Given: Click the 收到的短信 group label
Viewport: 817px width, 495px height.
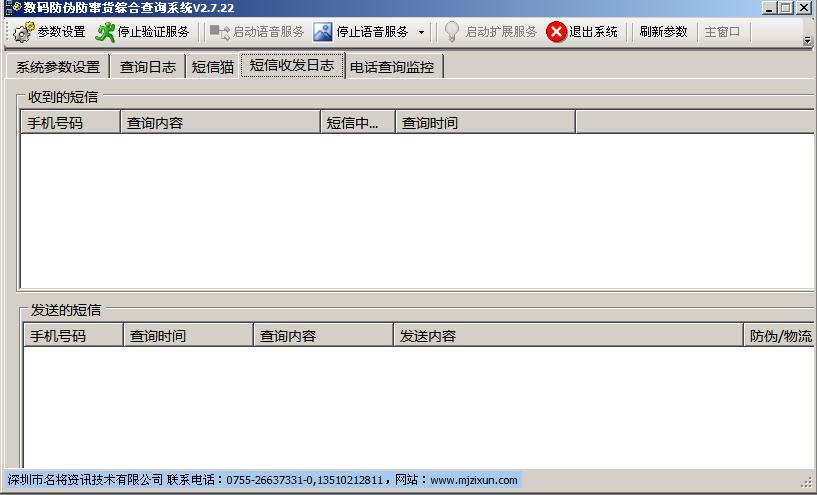Looking at the screenshot, I should pyautogui.click(x=63, y=97).
